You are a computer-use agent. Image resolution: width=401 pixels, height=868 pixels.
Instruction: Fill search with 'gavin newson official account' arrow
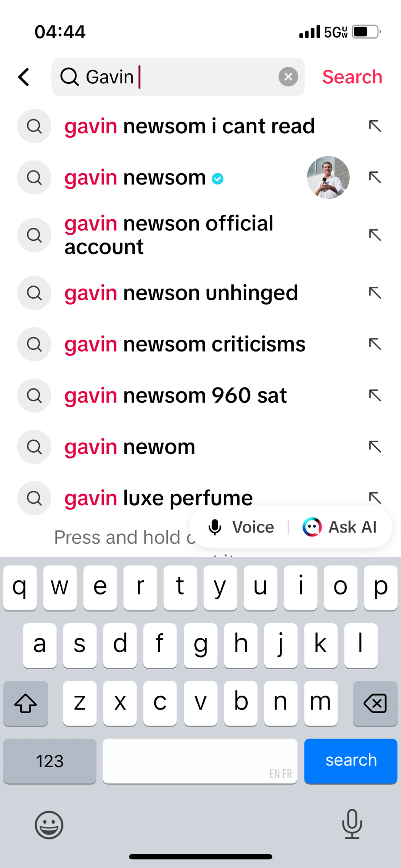coord(374,235)
